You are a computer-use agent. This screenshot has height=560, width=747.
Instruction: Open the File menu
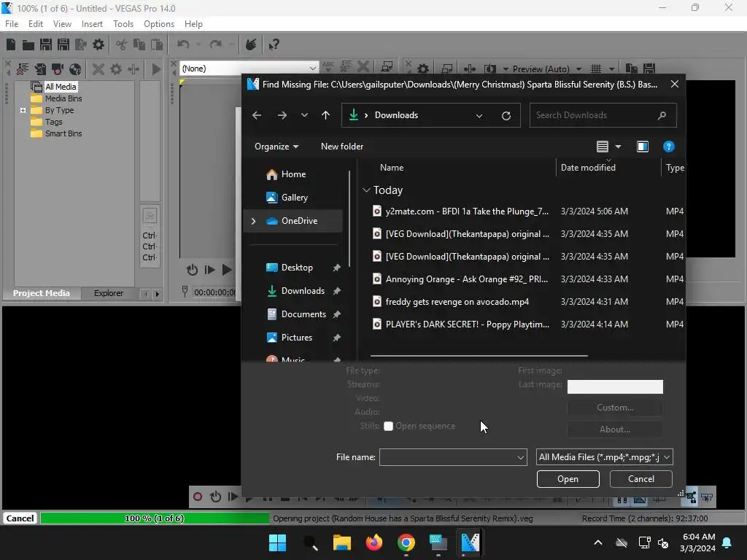pyautogui.click(x=12, y=24)
